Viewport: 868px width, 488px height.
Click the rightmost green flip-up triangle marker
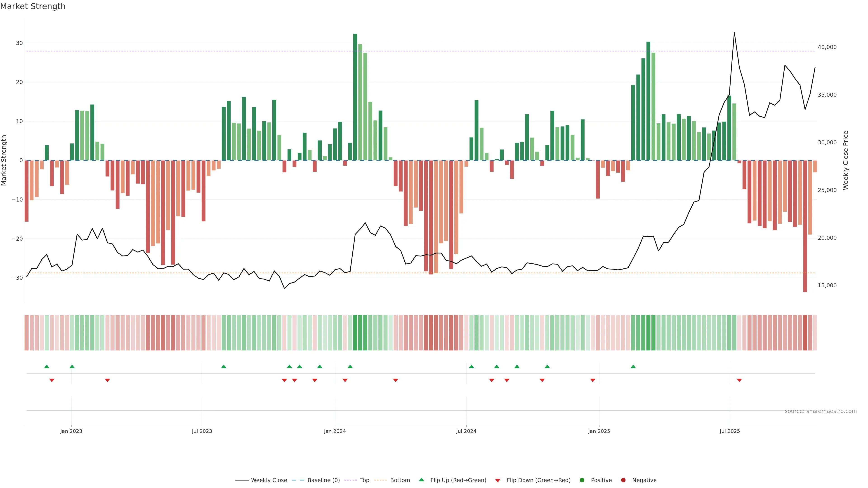(x=633, y=366)
